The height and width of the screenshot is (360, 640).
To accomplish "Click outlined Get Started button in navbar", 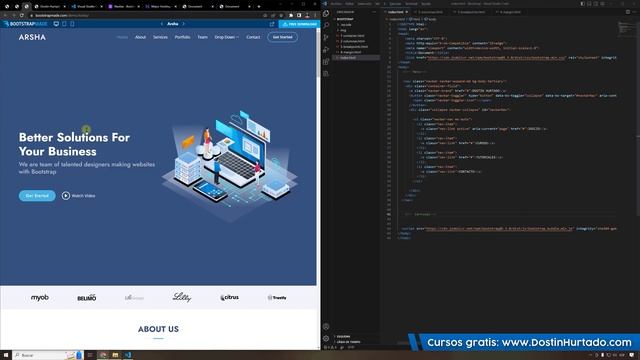I will [282, 37].
